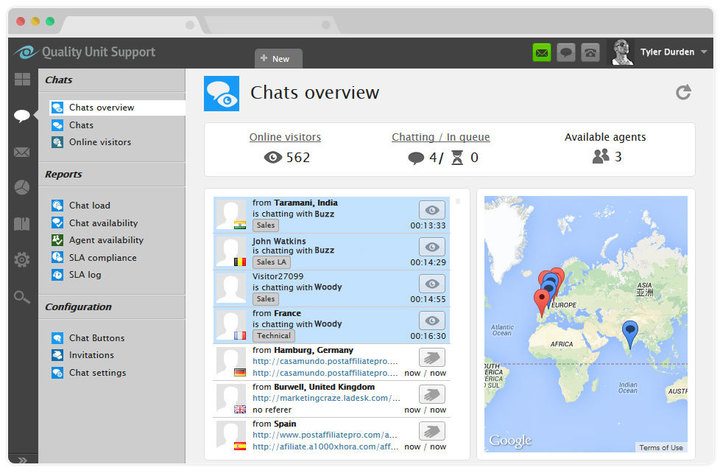Select the second browser tab

tap(271, 25)
